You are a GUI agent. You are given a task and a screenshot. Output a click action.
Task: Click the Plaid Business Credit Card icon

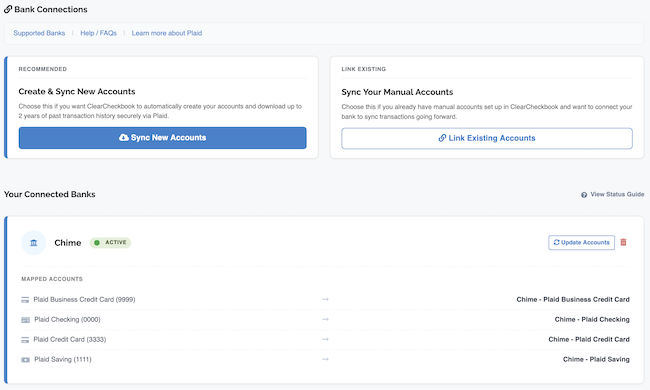(x=25, y=300)
